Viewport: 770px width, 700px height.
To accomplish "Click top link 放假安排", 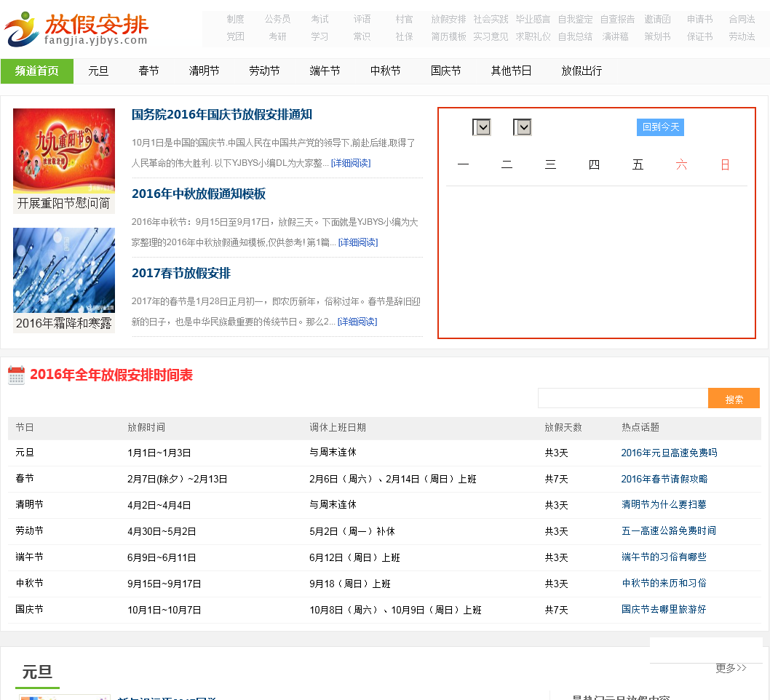I will click(448, 19).
